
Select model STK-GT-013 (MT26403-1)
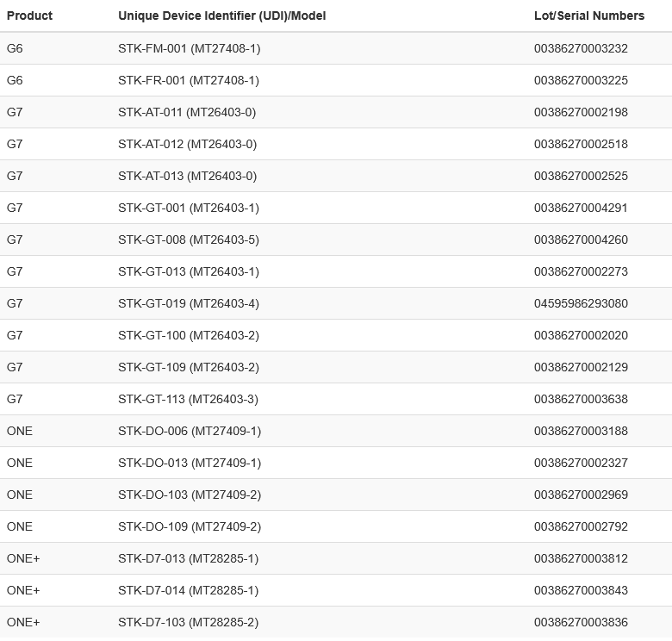pos(188,271)
